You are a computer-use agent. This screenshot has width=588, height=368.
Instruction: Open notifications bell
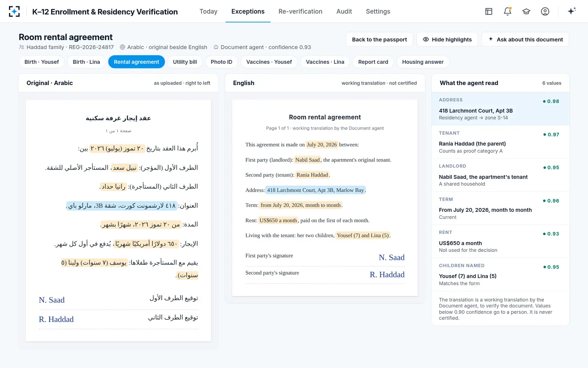pos(508,11)
